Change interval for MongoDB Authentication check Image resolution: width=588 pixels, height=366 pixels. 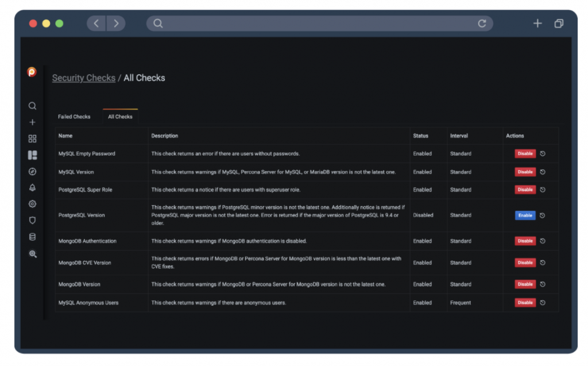(x=542, y=241)
